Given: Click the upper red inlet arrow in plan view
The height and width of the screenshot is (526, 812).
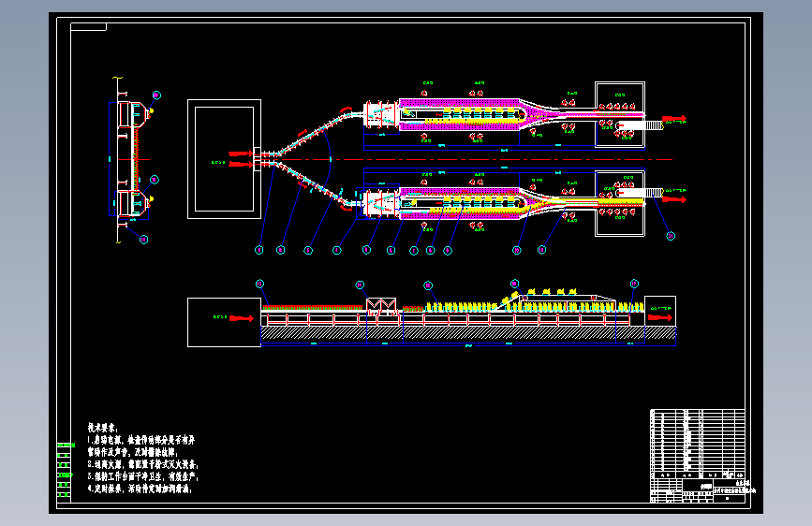Looking at the screenshot, I should [241, 153].
